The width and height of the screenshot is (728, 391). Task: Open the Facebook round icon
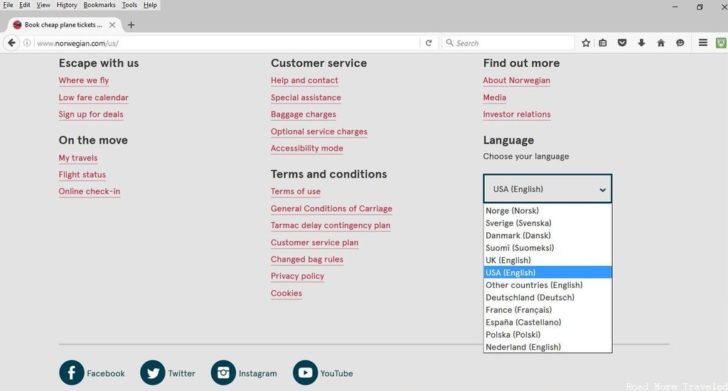point(72,372)
